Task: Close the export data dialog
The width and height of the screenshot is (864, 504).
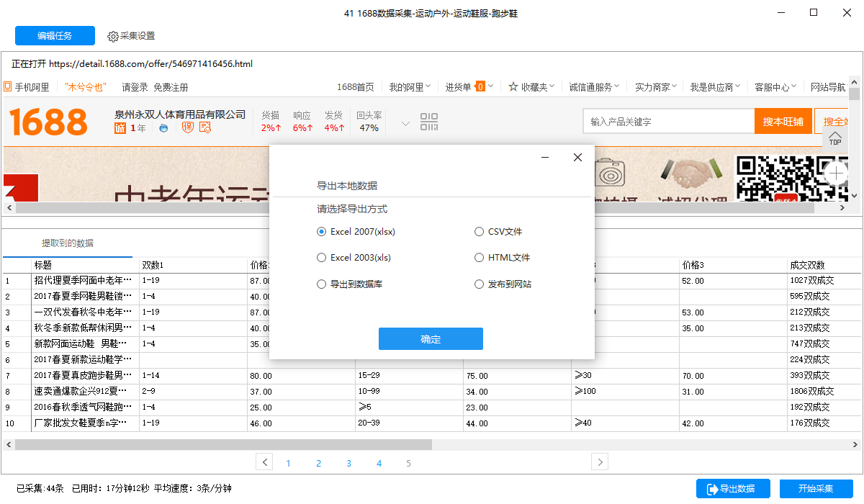Action: (x=577, y=158)
